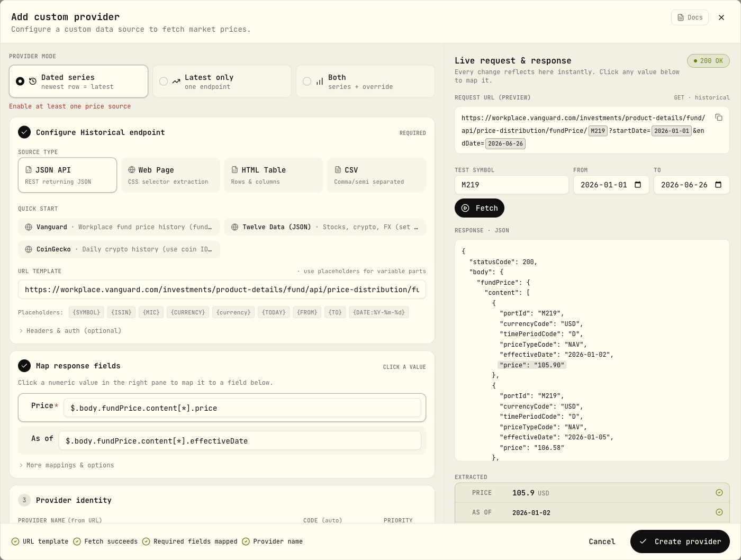Open the Docs link
This screenshot has height=560, width=741.
[690, 17]
